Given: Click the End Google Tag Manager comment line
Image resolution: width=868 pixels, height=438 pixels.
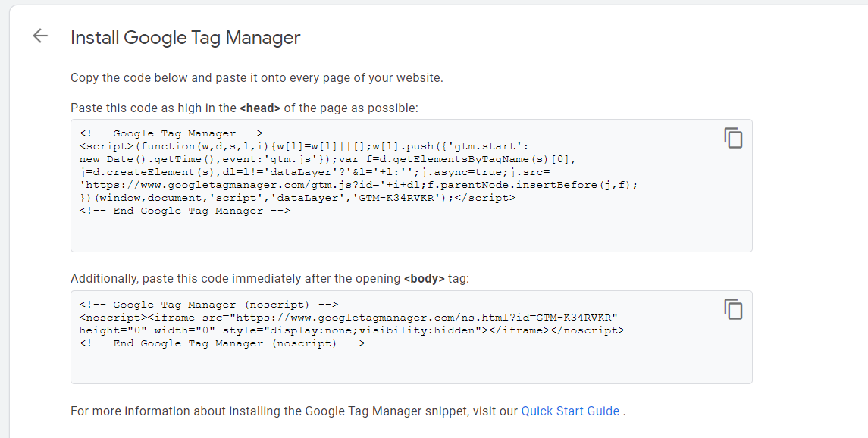Looking at the screenshot, I should [184, 211].
